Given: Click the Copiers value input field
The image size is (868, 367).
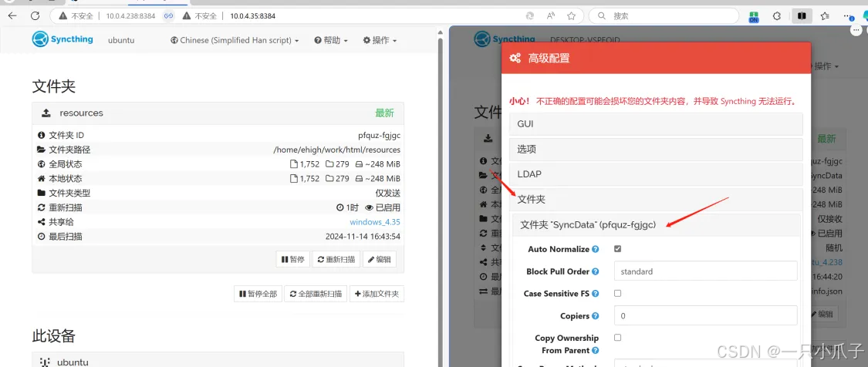Looking at the screenshot, I should click(706, 316).
